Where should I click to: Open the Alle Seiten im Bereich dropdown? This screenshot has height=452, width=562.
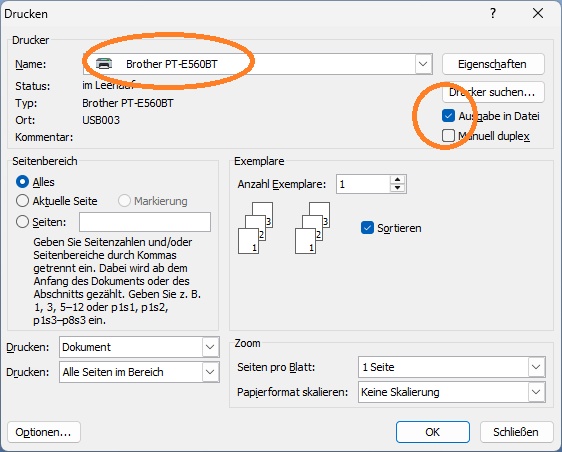tap(210, 372)
